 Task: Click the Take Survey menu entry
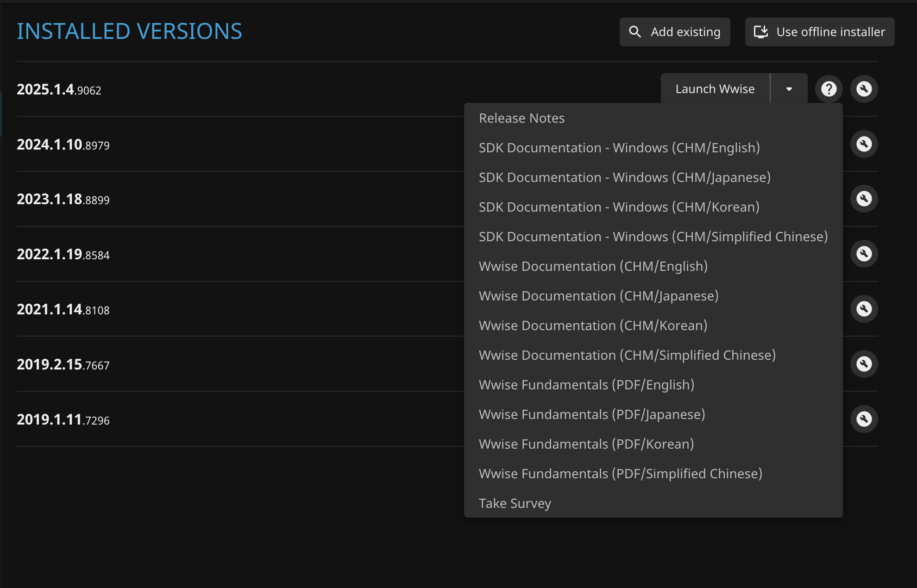click(515, 504)
